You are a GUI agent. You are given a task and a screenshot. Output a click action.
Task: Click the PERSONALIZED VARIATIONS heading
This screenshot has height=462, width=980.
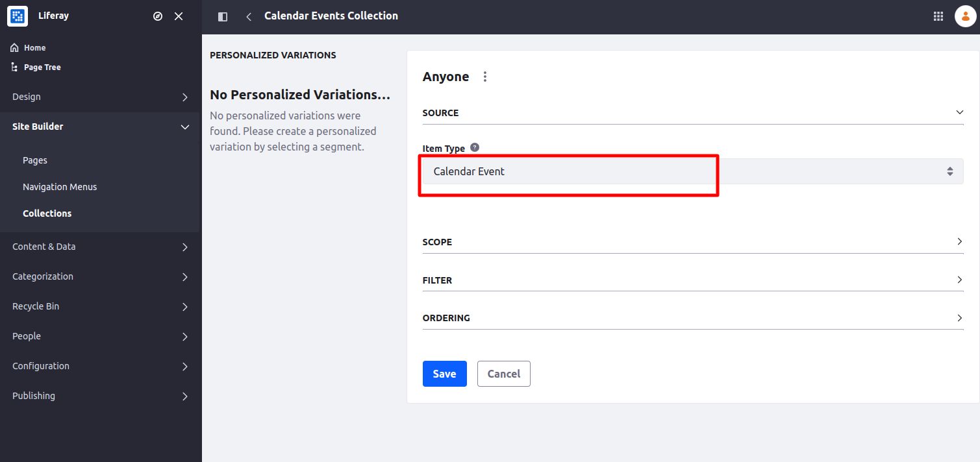[273, 55]
